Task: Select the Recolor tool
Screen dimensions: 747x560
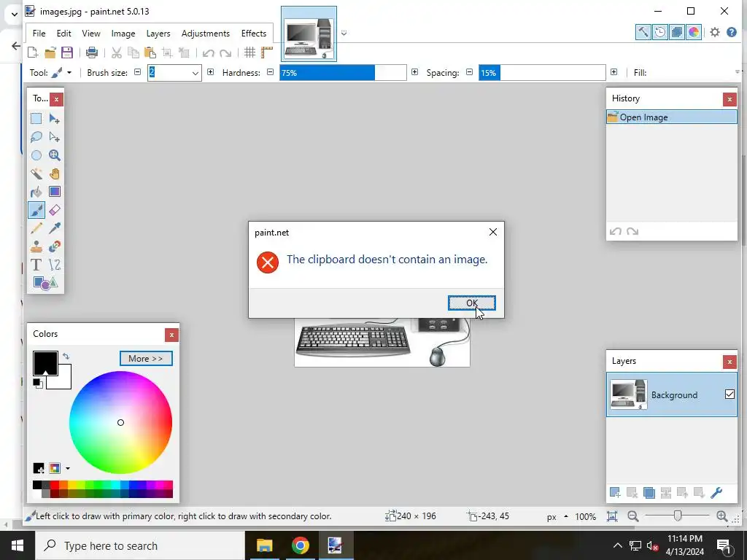Action: click(x=54, y=246)
